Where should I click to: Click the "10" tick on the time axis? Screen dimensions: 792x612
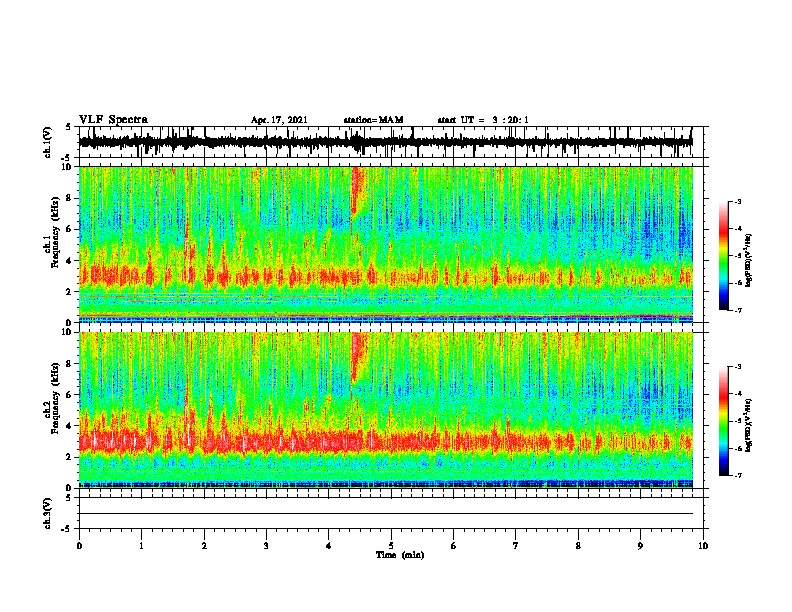(x=703, y=546)
